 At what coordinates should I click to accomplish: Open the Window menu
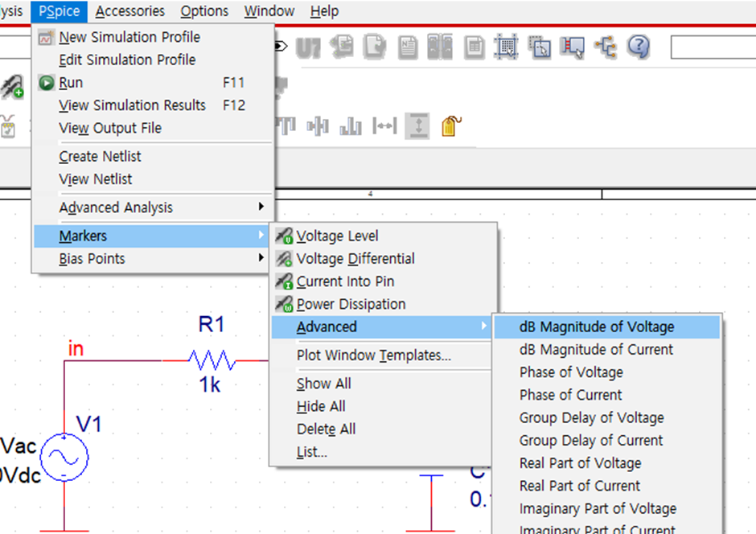(269, 11)
